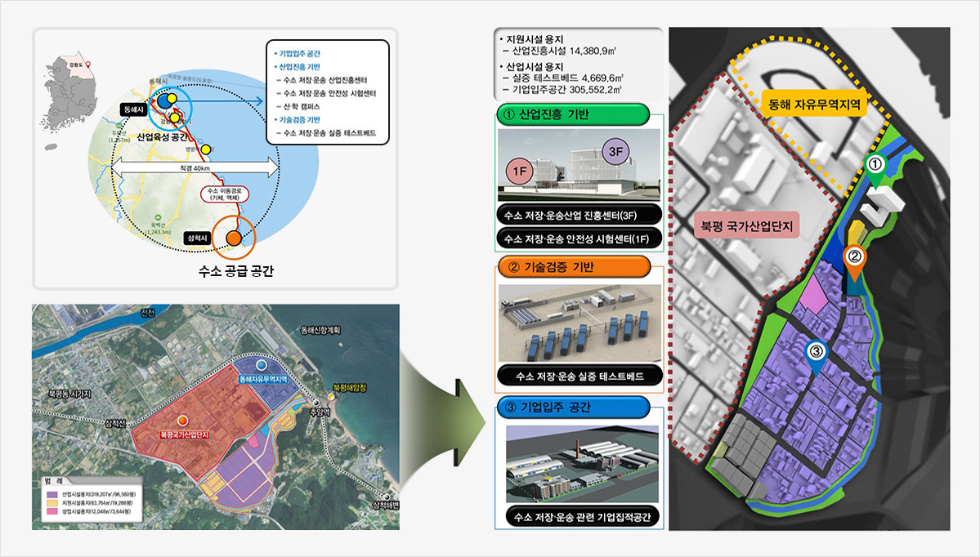Click the 동해신항계획 label on satellite map
Image resolution: width=980 pixels, height=557 pixels.
click(x=320, y=330)
